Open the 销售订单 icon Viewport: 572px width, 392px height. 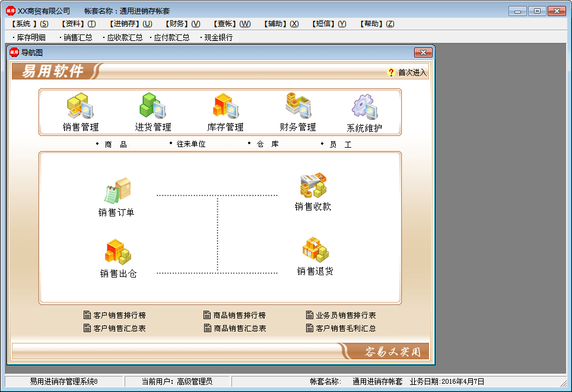pyautogui.click(x=117, y=192)
